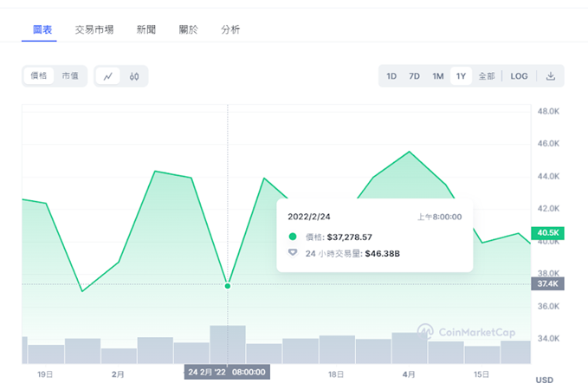Toggle chart to 價格 mode

click(39, 75)
